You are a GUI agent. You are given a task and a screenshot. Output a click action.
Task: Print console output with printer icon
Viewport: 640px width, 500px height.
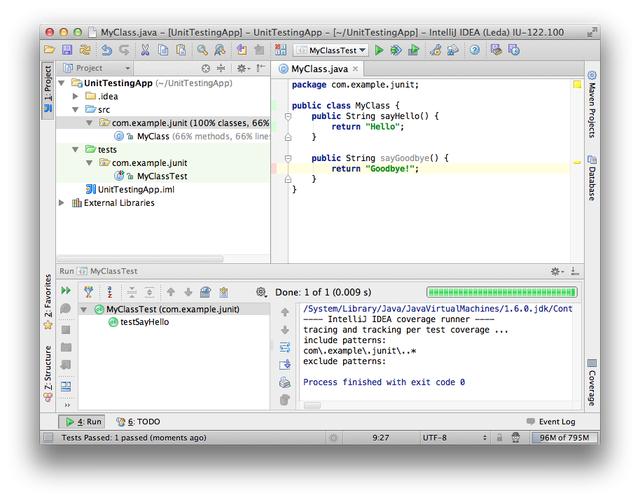pyautogui.click(x=284, y=382)
